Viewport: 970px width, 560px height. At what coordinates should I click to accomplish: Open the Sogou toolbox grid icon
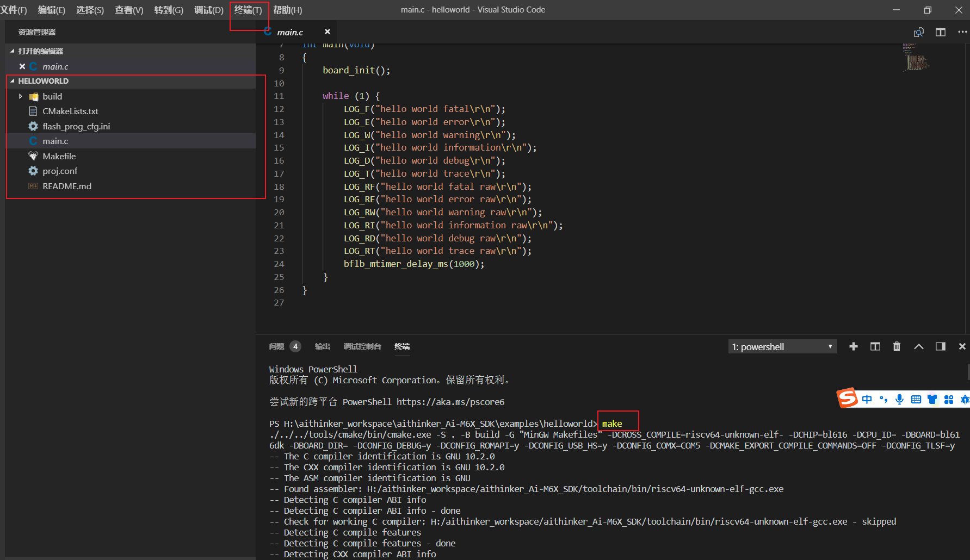coord(949,400)
